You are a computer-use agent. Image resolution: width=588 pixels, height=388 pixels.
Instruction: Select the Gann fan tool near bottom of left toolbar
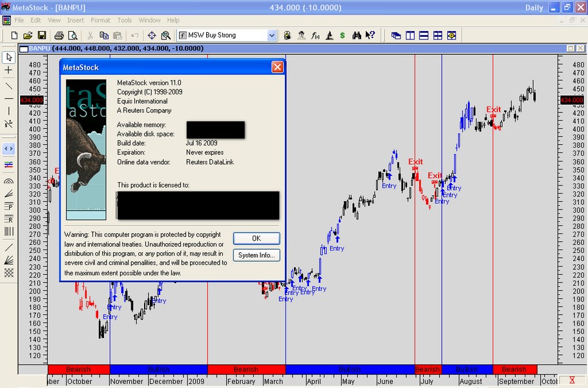(x=8, y=260)
